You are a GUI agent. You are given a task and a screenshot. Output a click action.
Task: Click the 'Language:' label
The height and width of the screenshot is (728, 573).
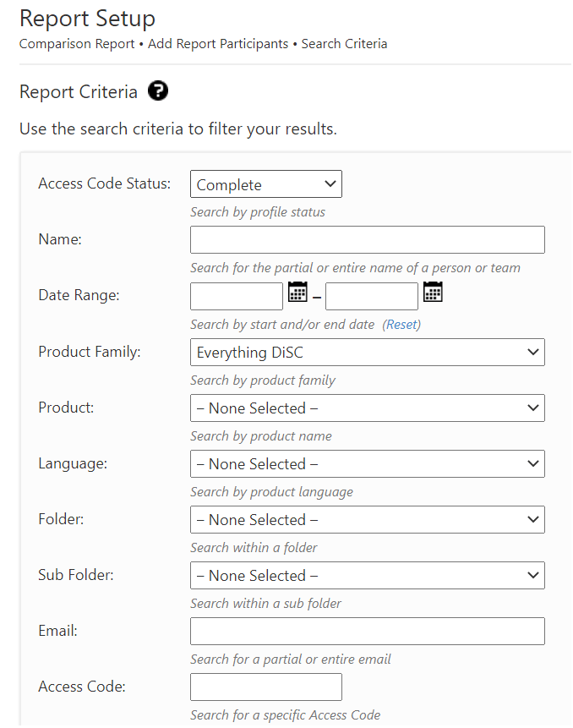click(x=73, y=463)
